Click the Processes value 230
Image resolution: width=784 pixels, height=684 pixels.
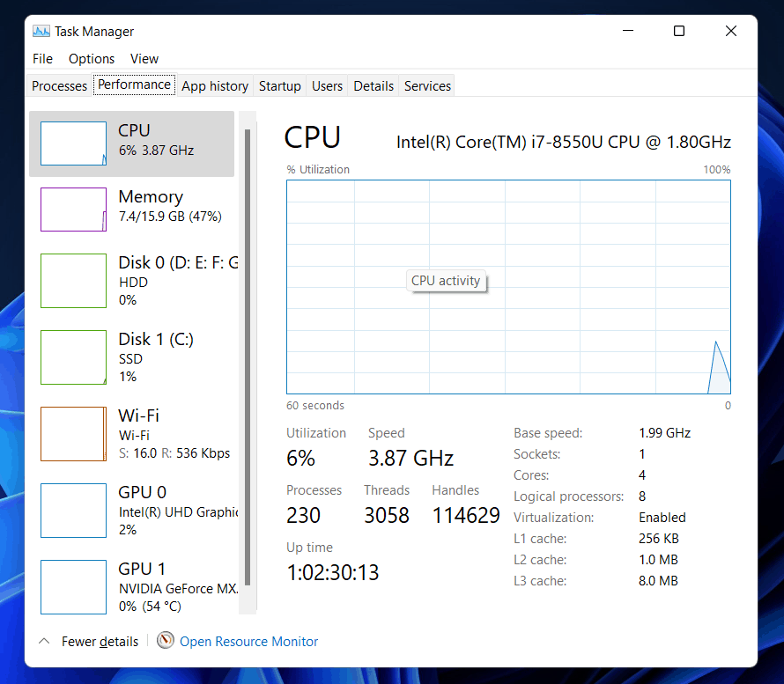[304, 515]
